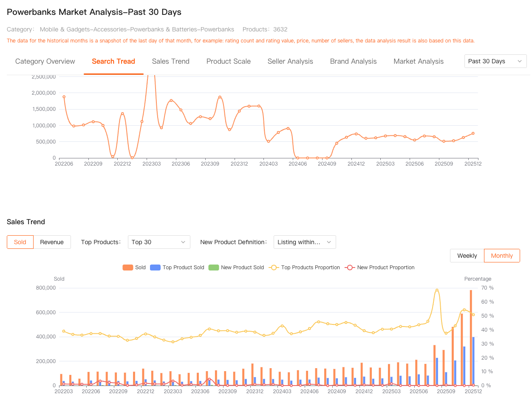Switch to Category Overview tab
Image resolution: width=532 pixels, height=400 pixels.
tap(45, 62)
